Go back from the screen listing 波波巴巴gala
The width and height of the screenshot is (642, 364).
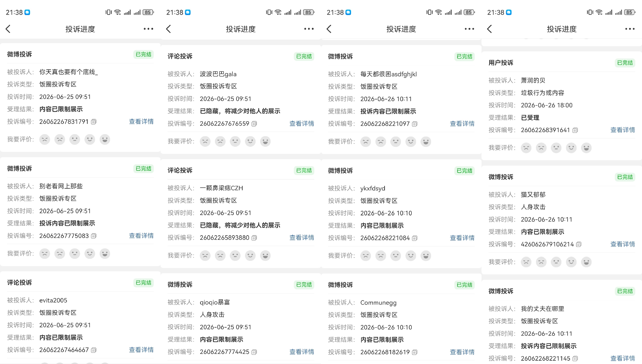pos(169,29)
